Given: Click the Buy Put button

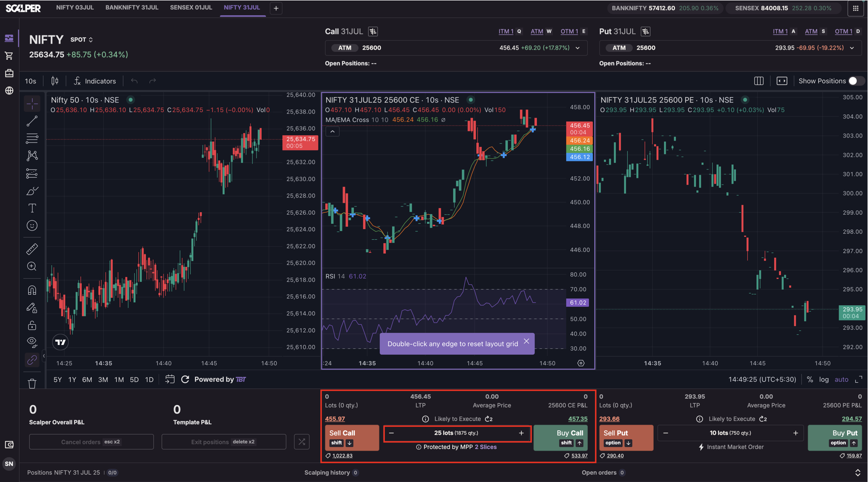Looking at the screenshot, I should coord(835,437).
